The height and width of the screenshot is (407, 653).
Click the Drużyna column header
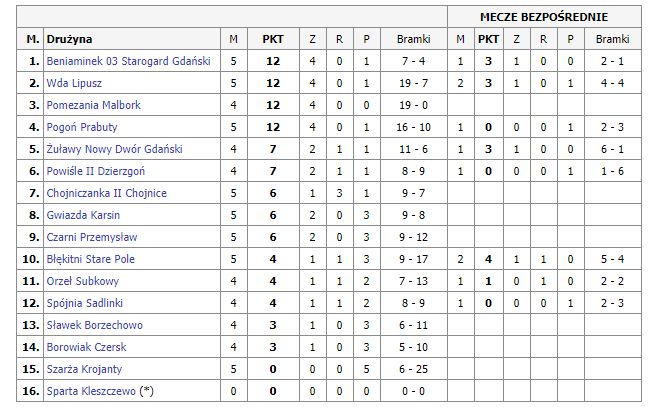pyautogui.click(x=69, y=39)
